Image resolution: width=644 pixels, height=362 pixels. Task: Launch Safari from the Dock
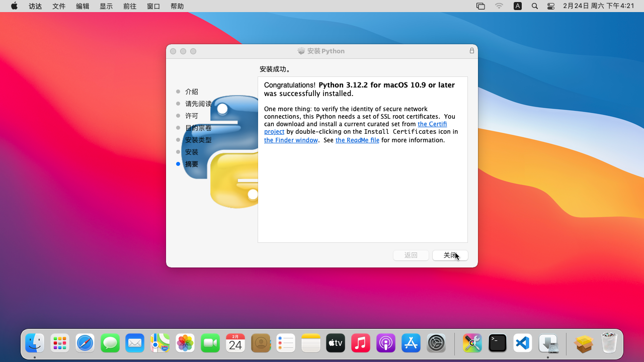click(x=85, y=343)
